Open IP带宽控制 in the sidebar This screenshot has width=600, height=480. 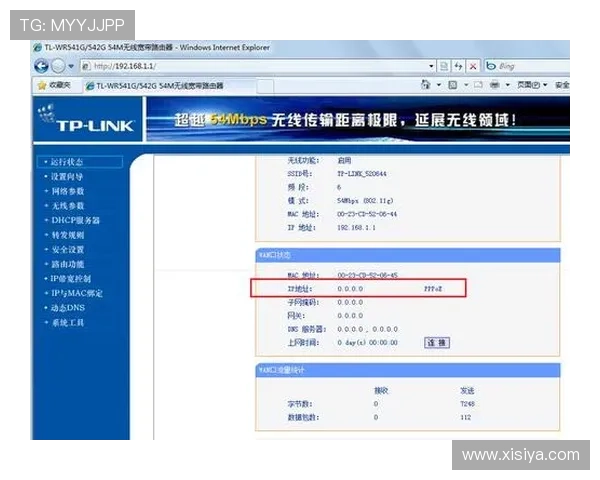[71, 279]
